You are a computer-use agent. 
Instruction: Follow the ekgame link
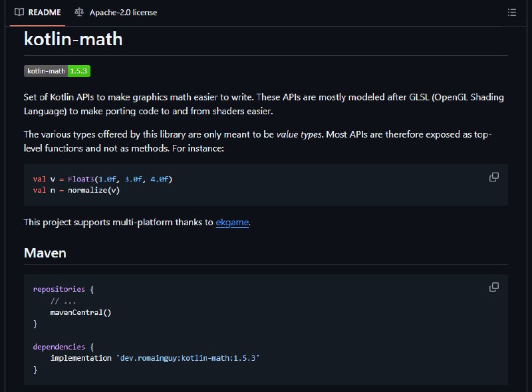pyautogui.click(x=232, y=222)
